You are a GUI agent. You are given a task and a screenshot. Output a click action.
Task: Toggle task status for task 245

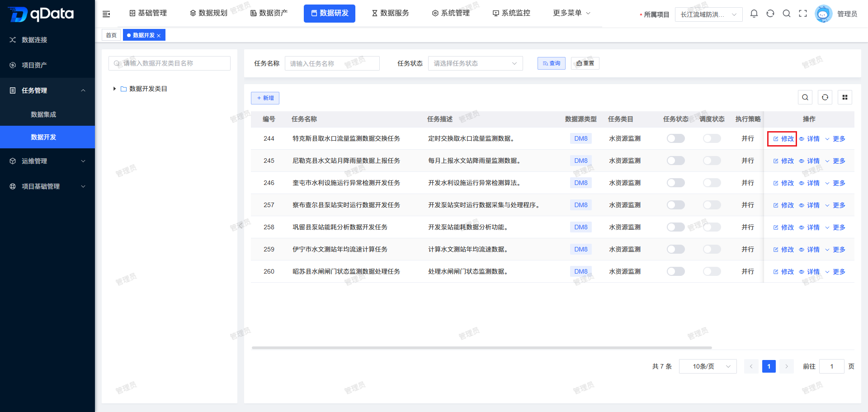click(x=676, y=161)
